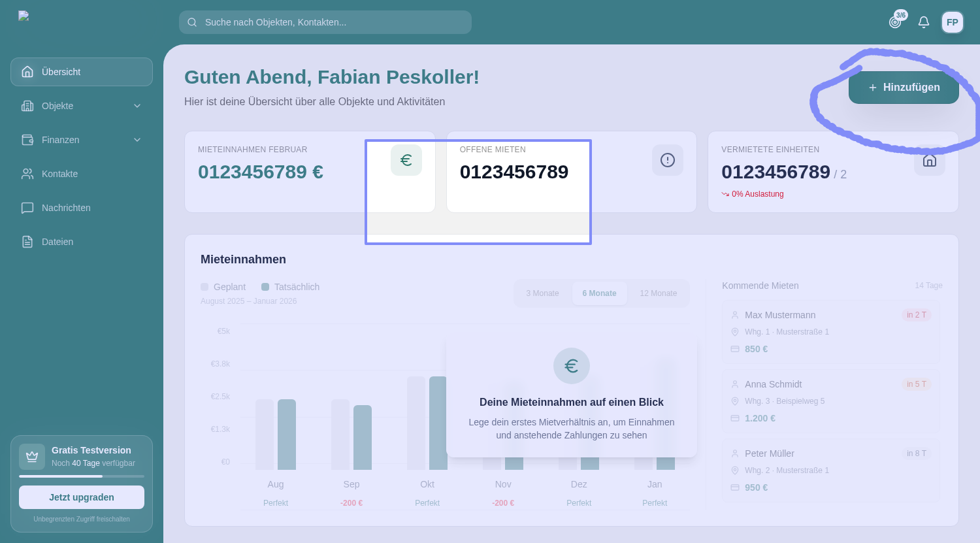Open Kontakte in the sidebar

click(59, 174)
